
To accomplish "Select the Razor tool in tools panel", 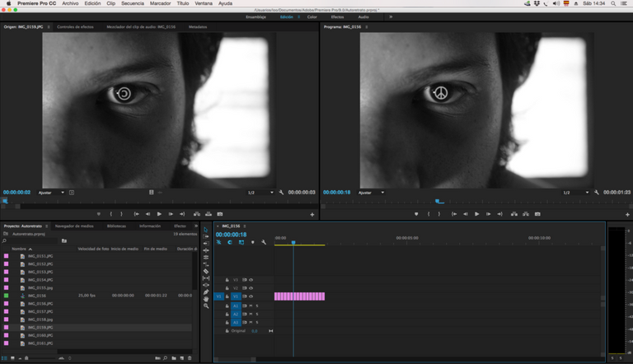I will (x=206, y=271).
